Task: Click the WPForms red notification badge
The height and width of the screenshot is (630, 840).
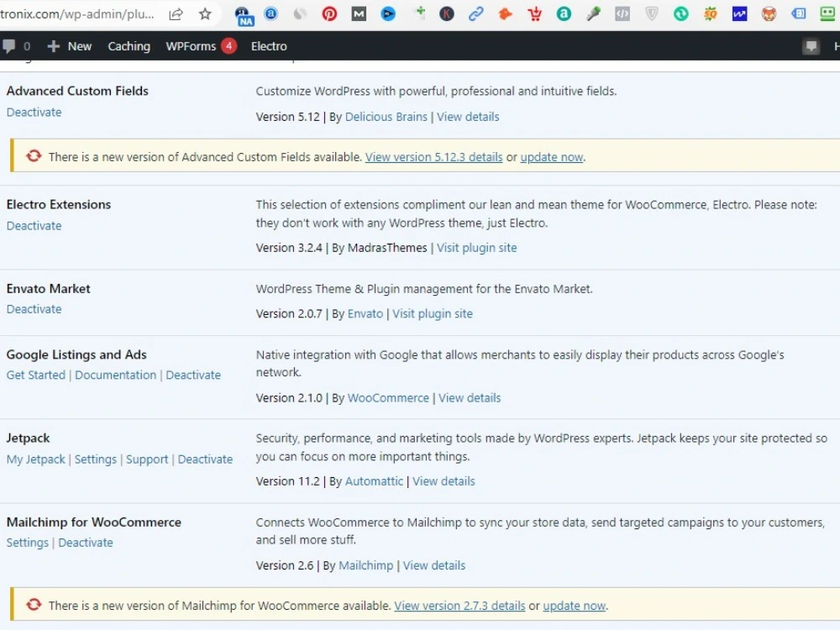Action: click(228, 46)
